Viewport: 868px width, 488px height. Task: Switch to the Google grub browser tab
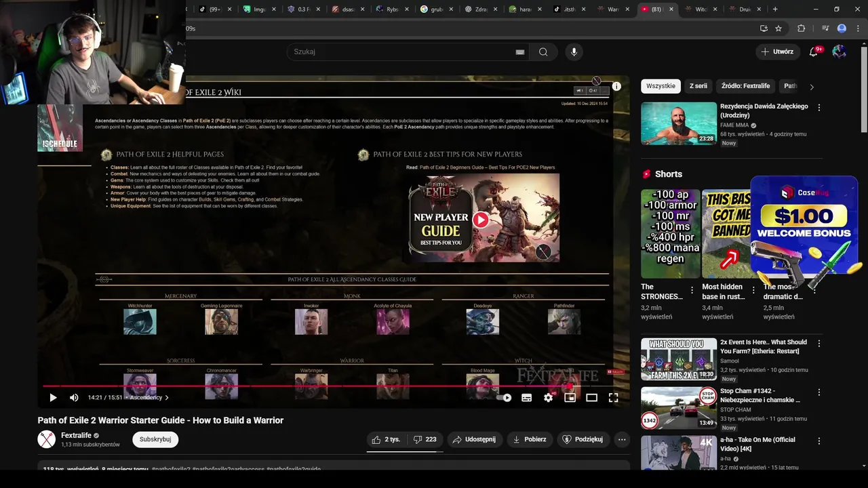[437, 9]
